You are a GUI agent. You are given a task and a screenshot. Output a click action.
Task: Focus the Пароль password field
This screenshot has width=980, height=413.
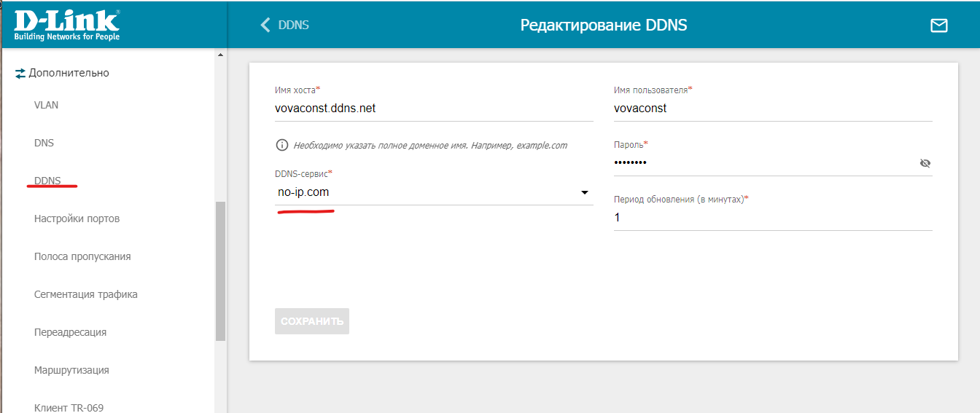762,163
